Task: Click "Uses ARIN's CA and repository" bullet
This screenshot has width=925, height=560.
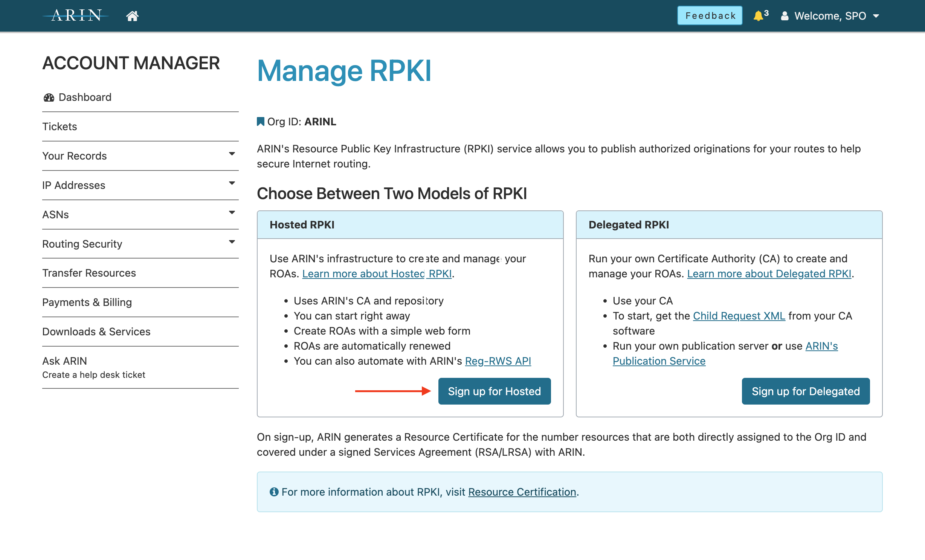Action: coord(369,301)
